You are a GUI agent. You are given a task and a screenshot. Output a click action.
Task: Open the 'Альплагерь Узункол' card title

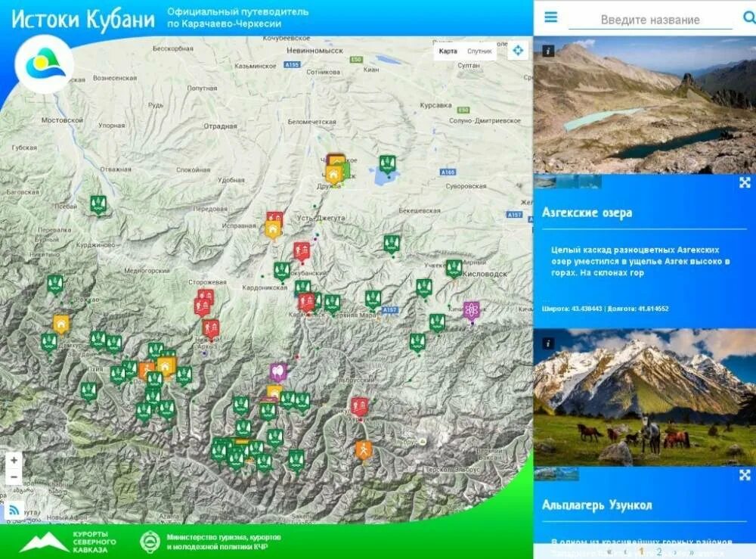point(597,505)
